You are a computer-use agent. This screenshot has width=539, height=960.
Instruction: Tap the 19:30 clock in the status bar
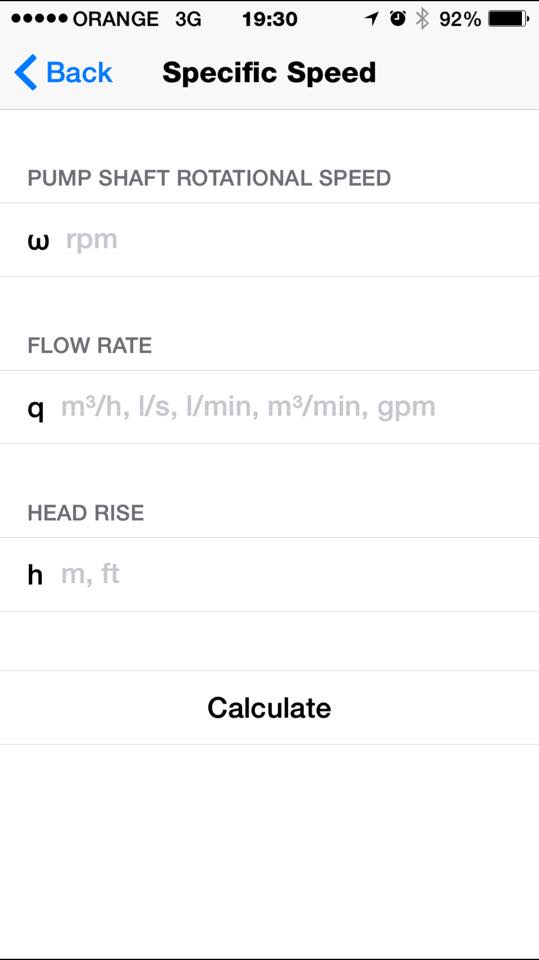point(270,19)
